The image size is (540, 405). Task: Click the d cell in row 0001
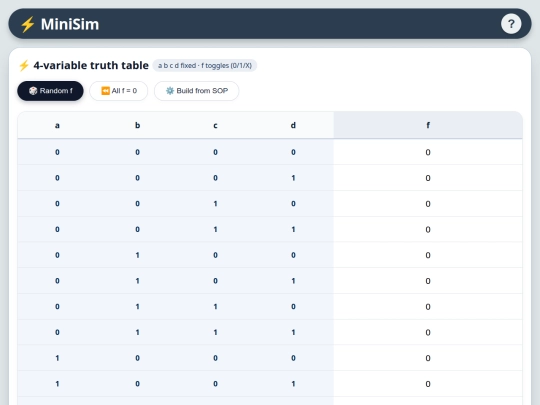[293, 178]
